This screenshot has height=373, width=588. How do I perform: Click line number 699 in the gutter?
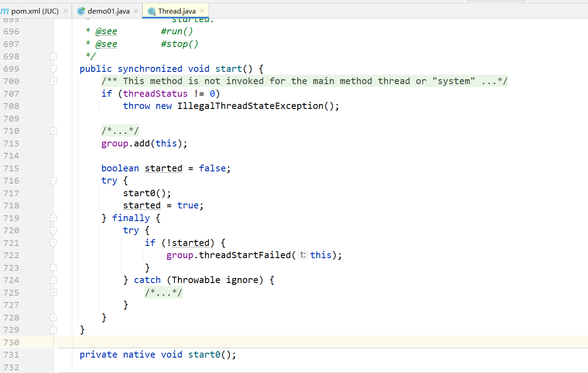point(11,69)
